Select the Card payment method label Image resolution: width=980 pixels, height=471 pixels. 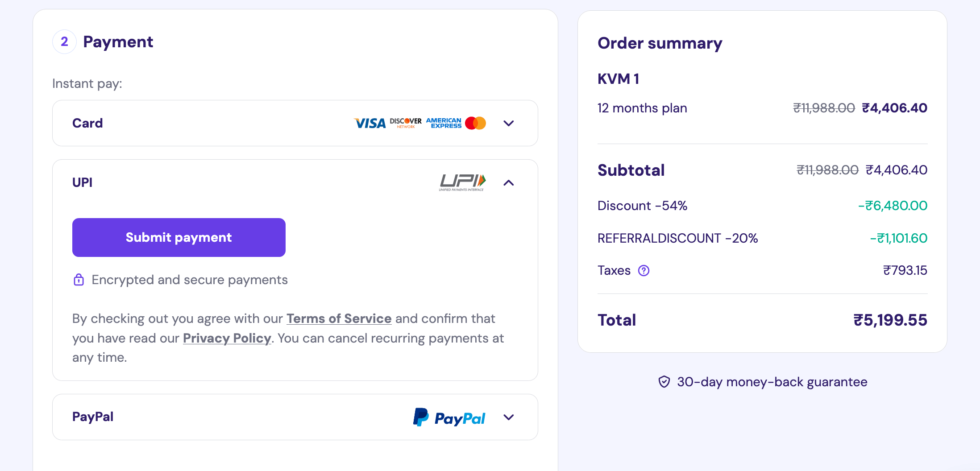87,123
